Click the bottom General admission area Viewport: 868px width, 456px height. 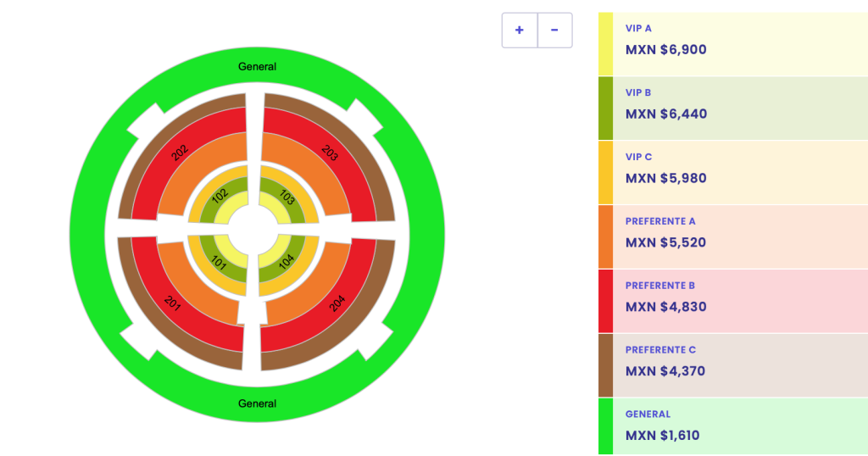pos(257,403)
